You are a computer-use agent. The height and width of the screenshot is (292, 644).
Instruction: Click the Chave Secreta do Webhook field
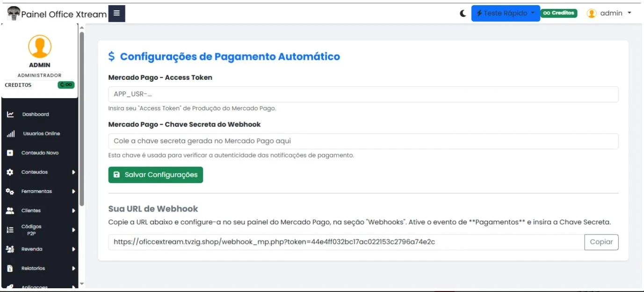363,141
